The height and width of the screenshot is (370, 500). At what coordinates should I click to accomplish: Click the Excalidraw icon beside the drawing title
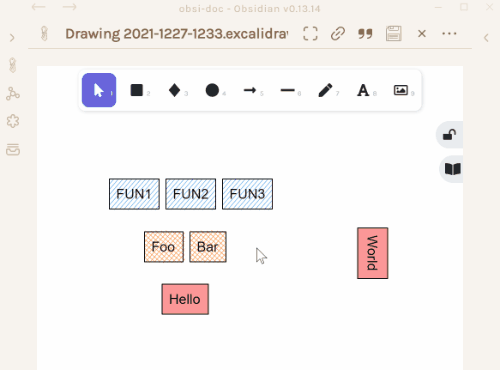pyautogui.click(x=45, y=34)
